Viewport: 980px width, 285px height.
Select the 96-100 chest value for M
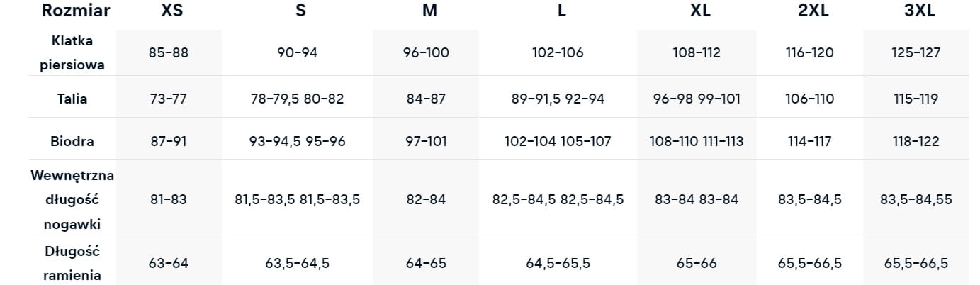[x=426, y=52]
